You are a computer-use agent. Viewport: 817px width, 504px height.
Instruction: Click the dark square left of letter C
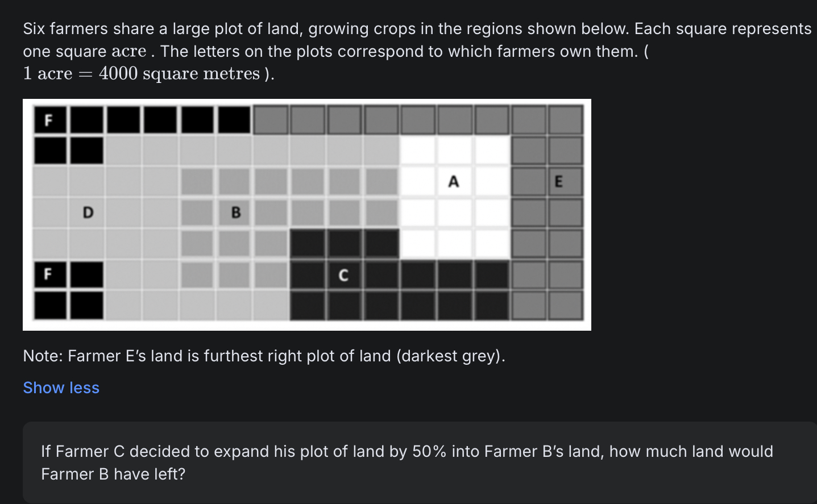pyautogui.click(x=307, y=276)
